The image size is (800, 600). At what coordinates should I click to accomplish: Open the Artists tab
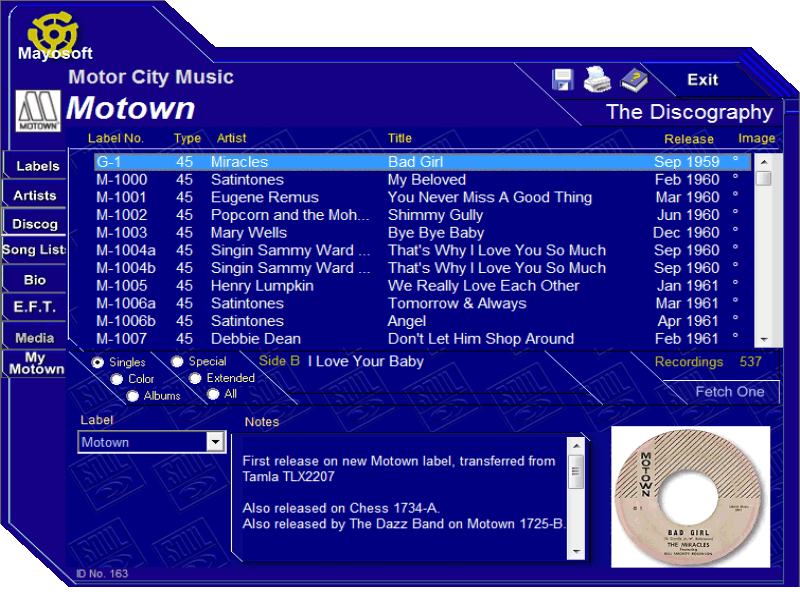pos(35,195)
